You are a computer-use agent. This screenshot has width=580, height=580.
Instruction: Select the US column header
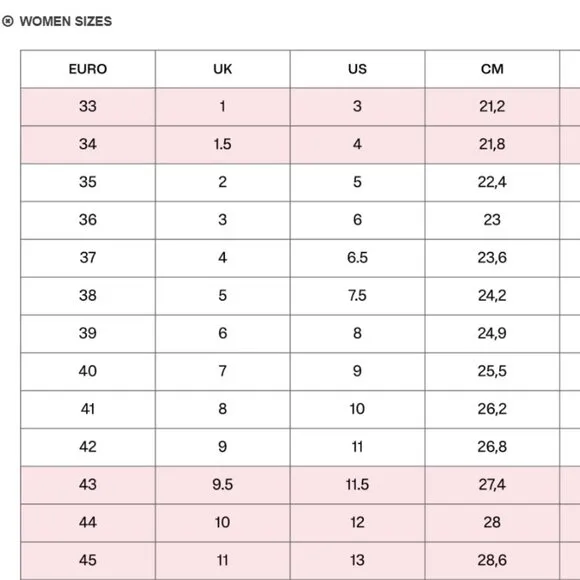click(357, 69)
